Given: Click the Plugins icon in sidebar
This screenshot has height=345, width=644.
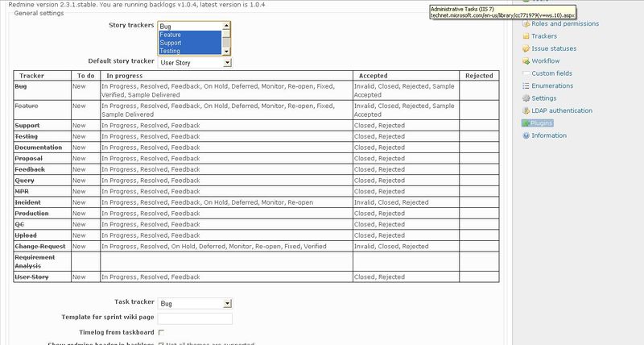Looking at the screenshot, I should click(x=526, y=123).
